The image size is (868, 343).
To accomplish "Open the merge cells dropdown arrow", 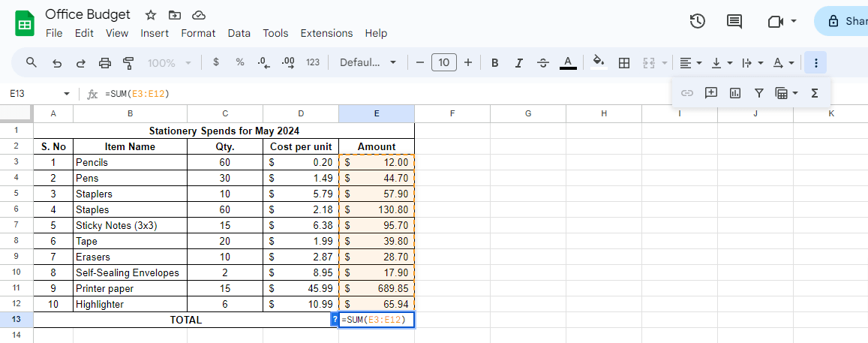I will [664, 62].
